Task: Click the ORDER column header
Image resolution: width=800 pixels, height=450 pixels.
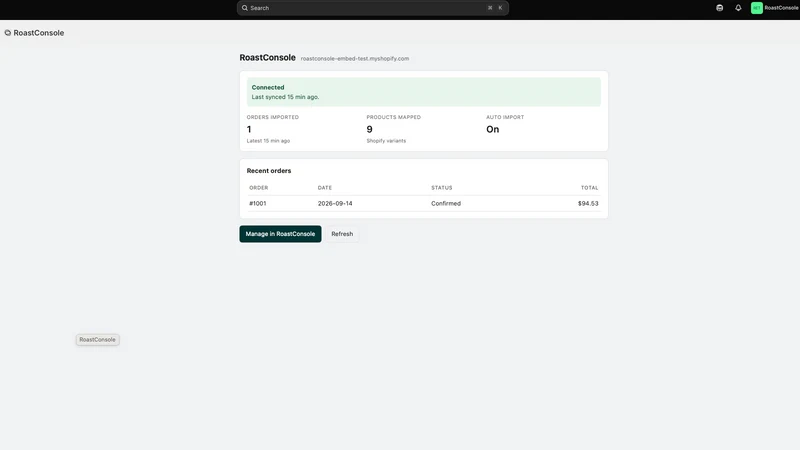Action: point(259,188)
